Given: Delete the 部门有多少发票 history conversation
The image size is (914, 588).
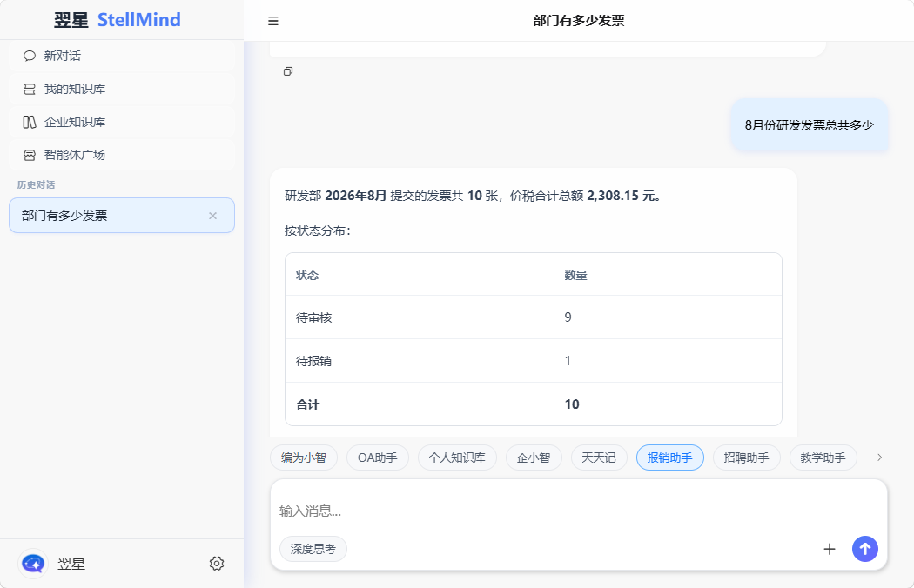Looking at the screenshot, I should 212,216.
